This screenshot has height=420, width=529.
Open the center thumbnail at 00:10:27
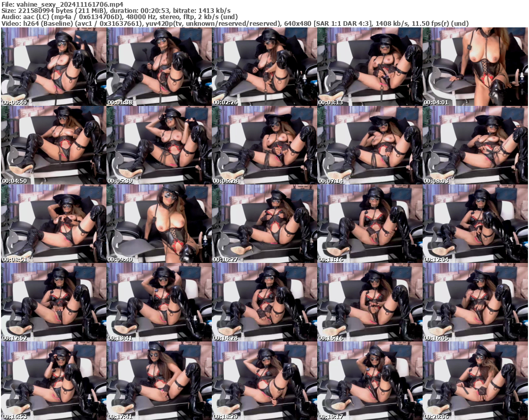(x=264, y=222)
